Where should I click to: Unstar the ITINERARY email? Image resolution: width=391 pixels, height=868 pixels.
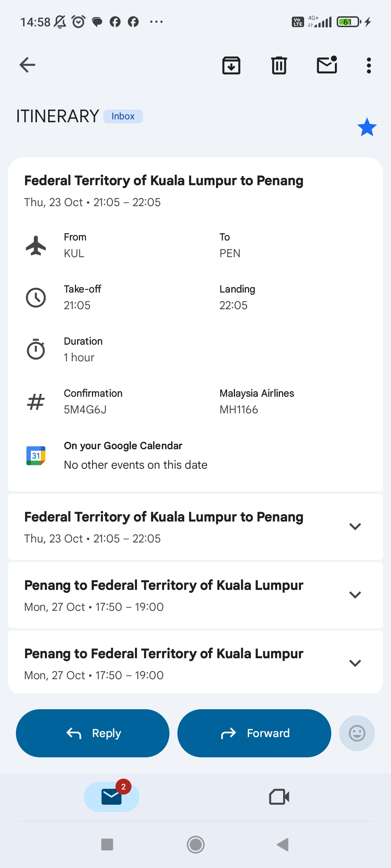pos(367,127)
